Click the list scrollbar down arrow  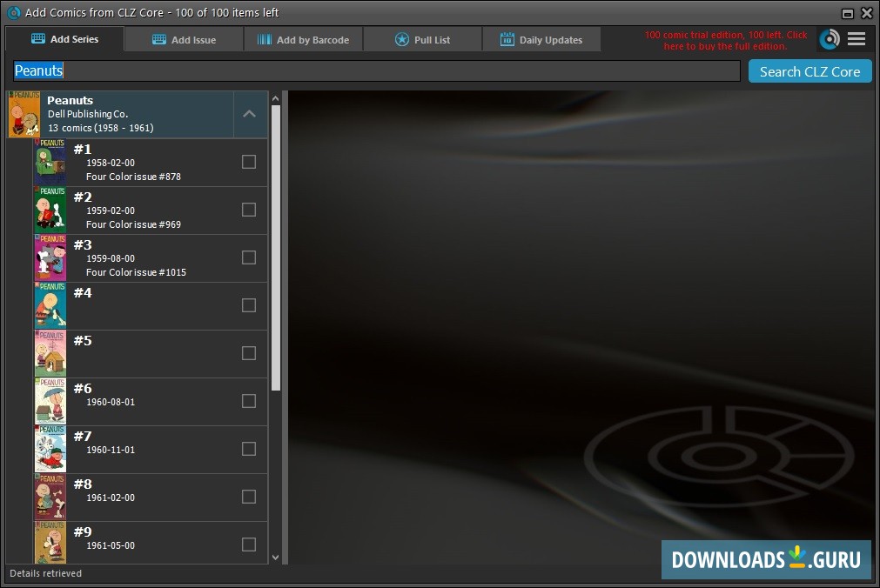[x=276, y=558]
